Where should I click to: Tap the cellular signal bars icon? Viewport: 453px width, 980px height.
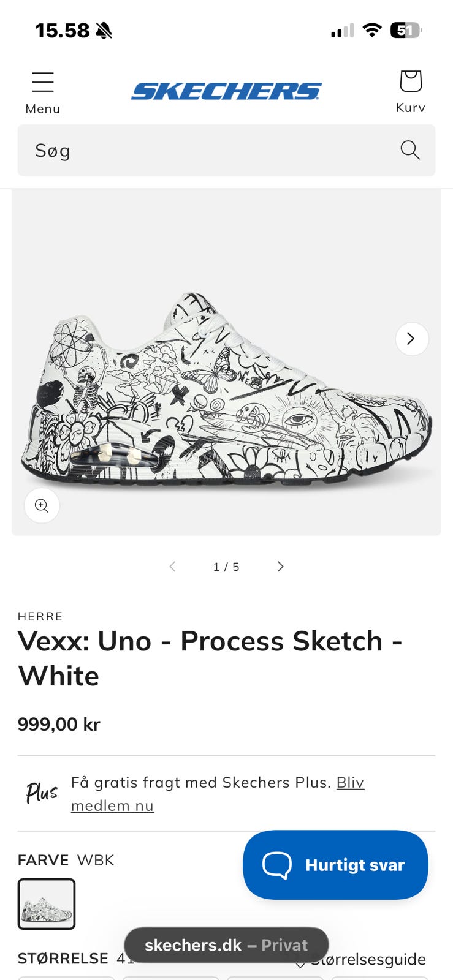click(x=342, y=30)
